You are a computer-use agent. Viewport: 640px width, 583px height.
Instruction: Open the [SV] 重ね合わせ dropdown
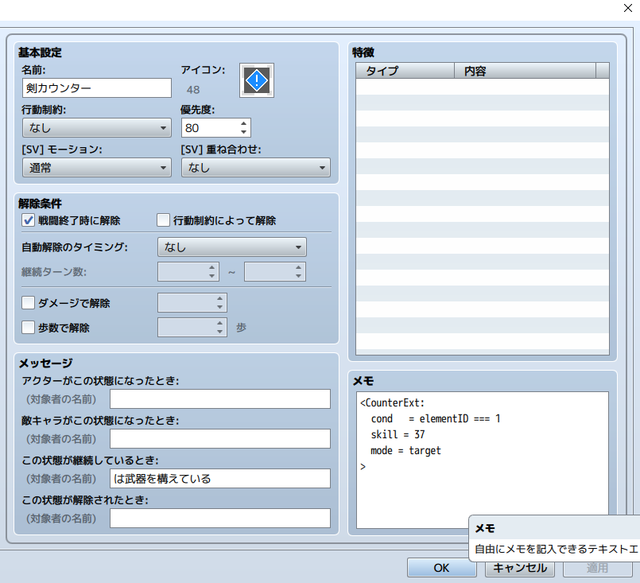click(256, 168)
